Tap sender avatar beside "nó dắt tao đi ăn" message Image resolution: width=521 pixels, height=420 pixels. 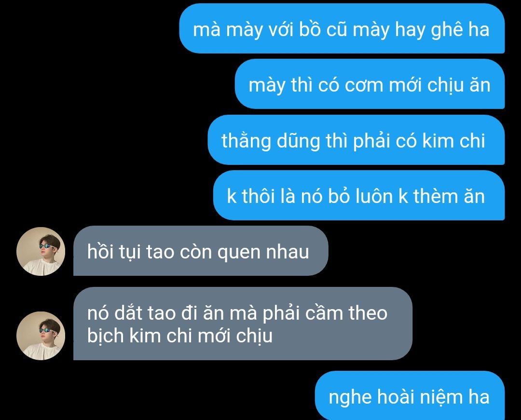[41, 336]
